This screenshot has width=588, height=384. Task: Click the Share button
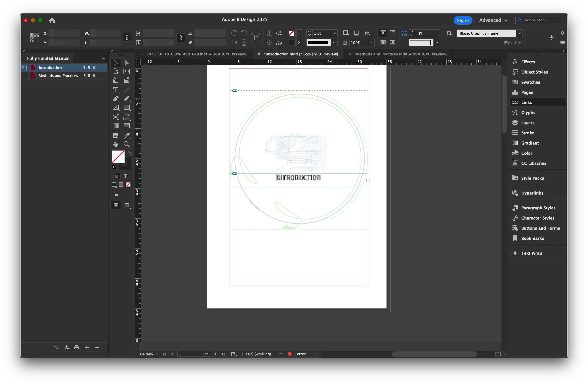pyautogui.click(x=463, y=20)
